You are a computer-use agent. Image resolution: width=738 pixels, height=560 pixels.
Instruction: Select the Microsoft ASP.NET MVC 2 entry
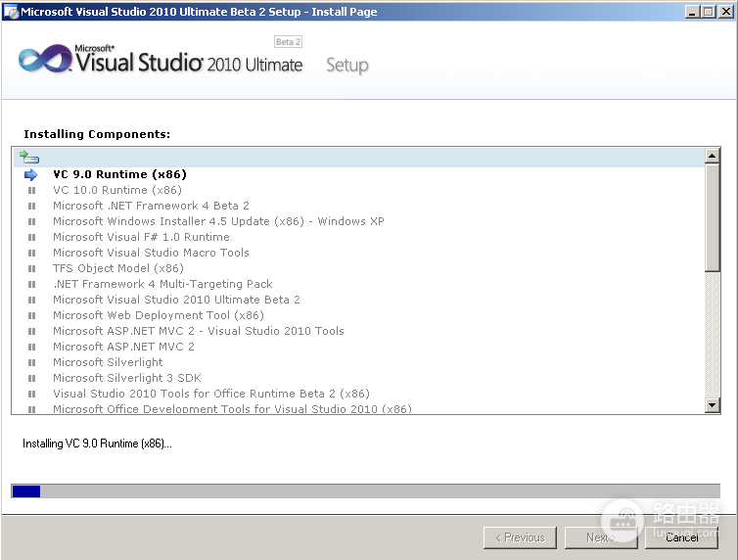123,347
